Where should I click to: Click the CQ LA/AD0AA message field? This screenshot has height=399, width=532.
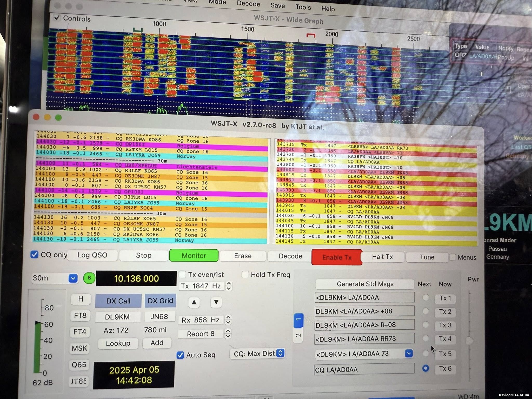[x=364, y=369]
